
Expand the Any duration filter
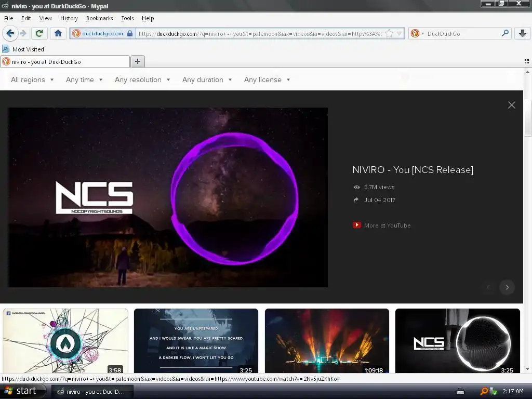point(207,79)
